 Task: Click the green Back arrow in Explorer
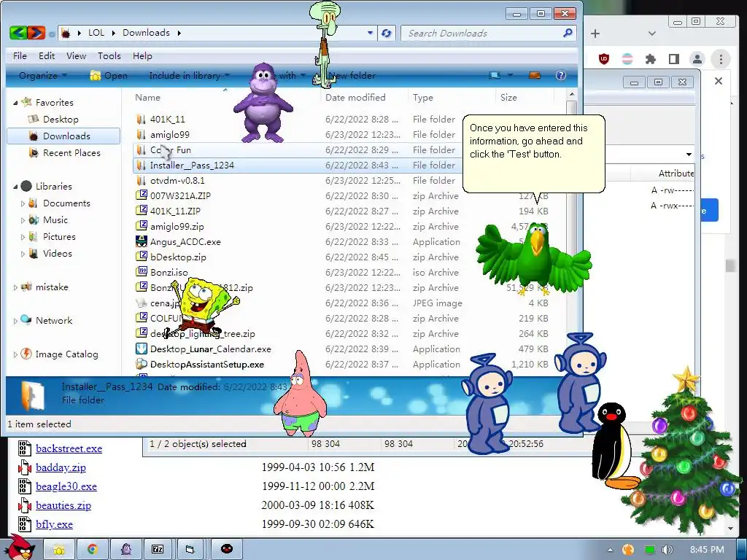(18, 33)
